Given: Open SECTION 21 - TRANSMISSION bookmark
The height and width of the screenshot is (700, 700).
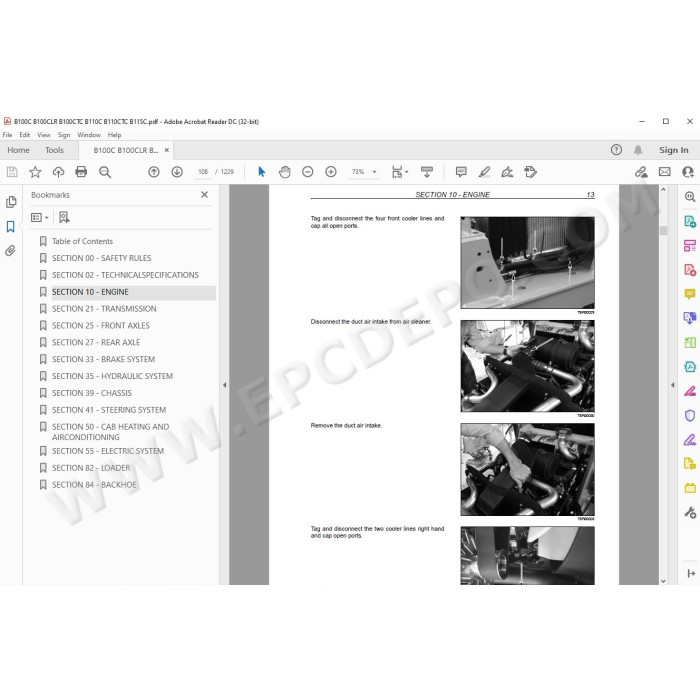Looking at the screenshot, I should click(104, 309).
